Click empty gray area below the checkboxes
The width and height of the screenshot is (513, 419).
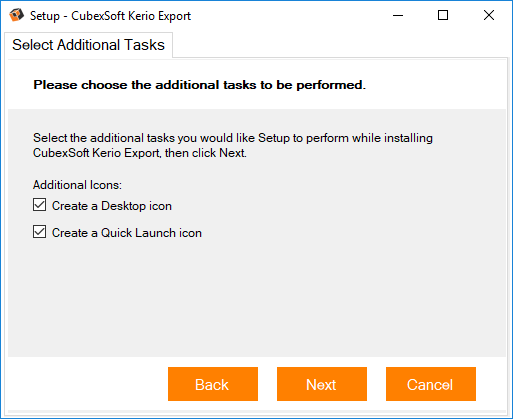pyautogui.click(x=257, y=297)
